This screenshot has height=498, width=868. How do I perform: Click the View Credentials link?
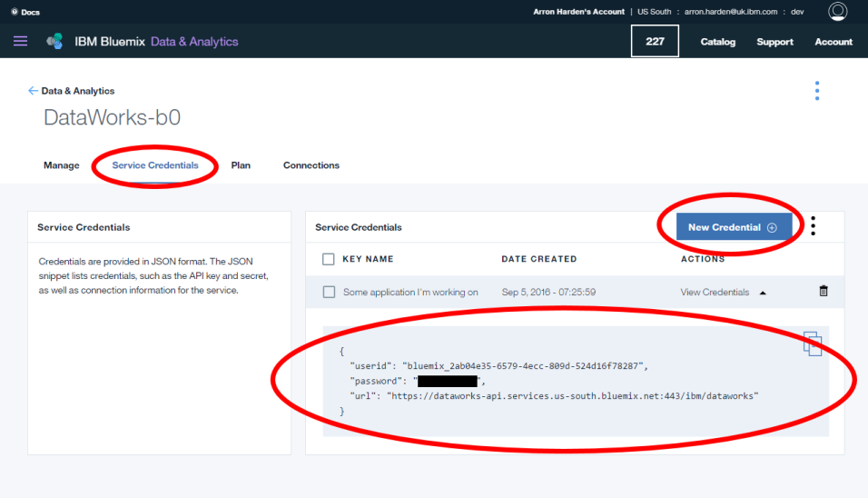[715, 292]
